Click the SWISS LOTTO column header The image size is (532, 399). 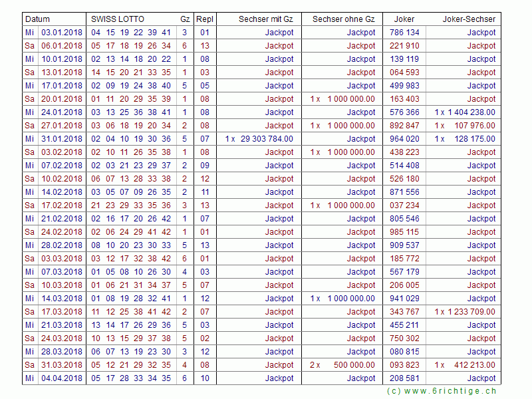click(x=117, y=19)
